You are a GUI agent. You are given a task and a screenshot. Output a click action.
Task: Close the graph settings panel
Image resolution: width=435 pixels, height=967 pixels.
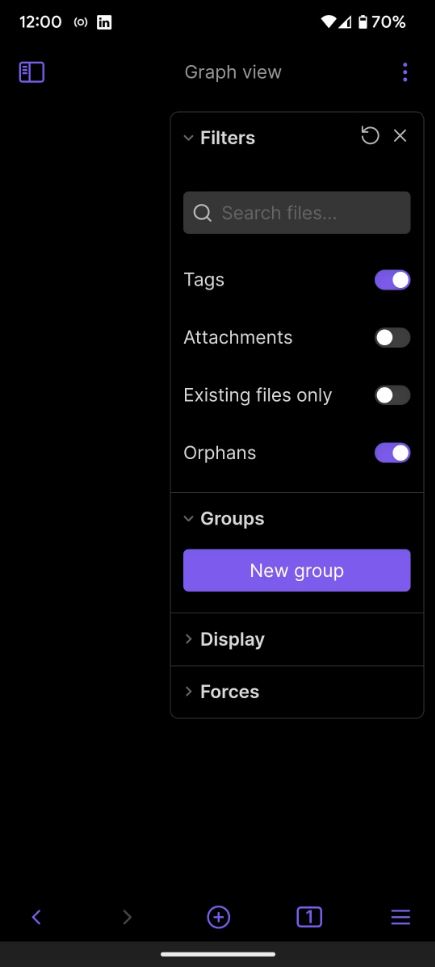[400, 136]
